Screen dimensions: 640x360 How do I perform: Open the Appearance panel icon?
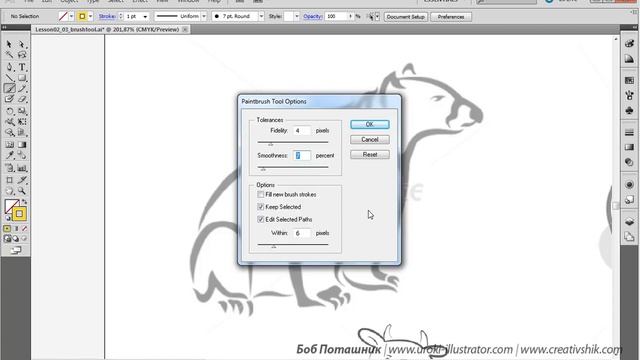(629, 184)
